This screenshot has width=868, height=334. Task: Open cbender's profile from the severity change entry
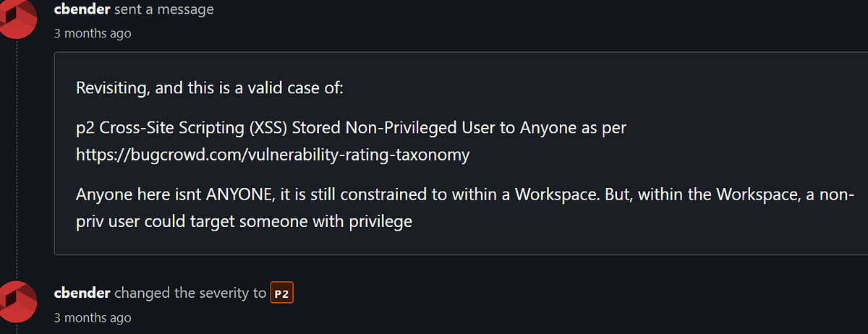(82, 294)
